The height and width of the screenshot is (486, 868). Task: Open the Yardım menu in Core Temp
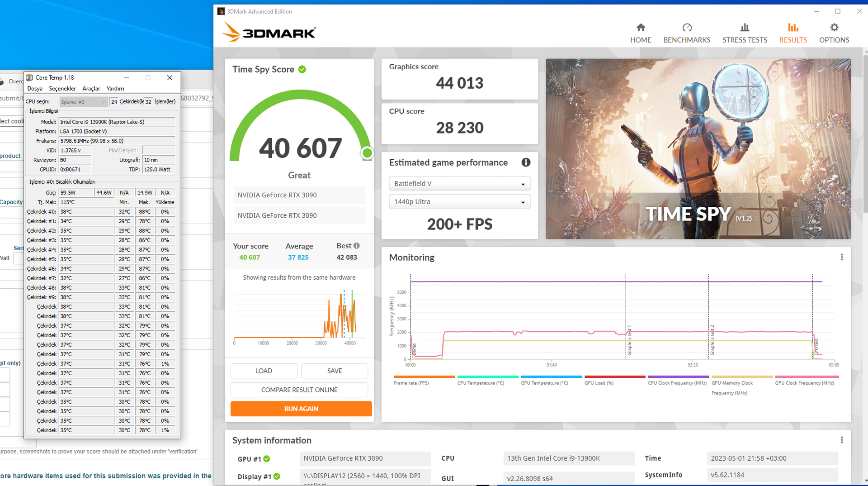[x=115, y=89]
